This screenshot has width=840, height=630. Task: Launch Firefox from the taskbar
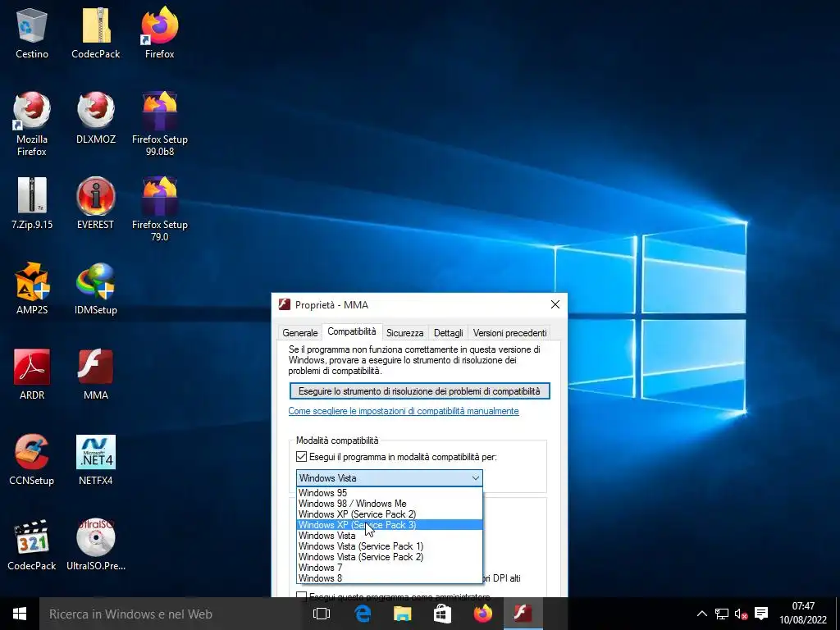click(482, 614)
